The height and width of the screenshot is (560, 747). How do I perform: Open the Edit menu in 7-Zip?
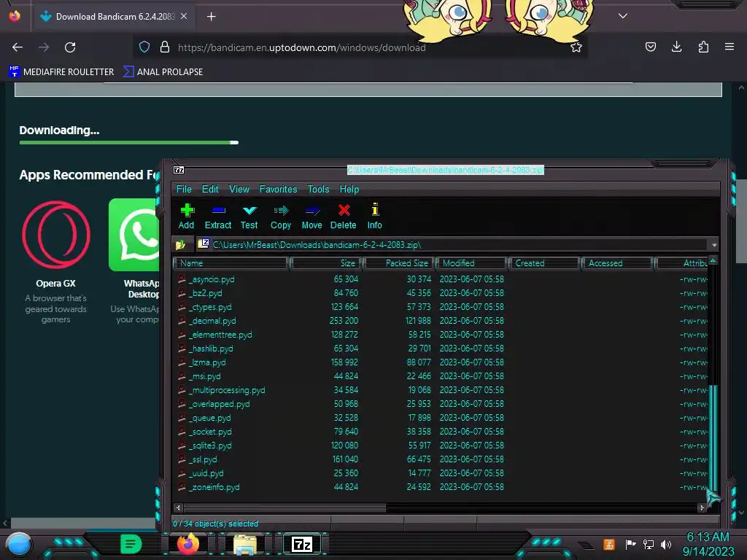[x=210, y=189]
